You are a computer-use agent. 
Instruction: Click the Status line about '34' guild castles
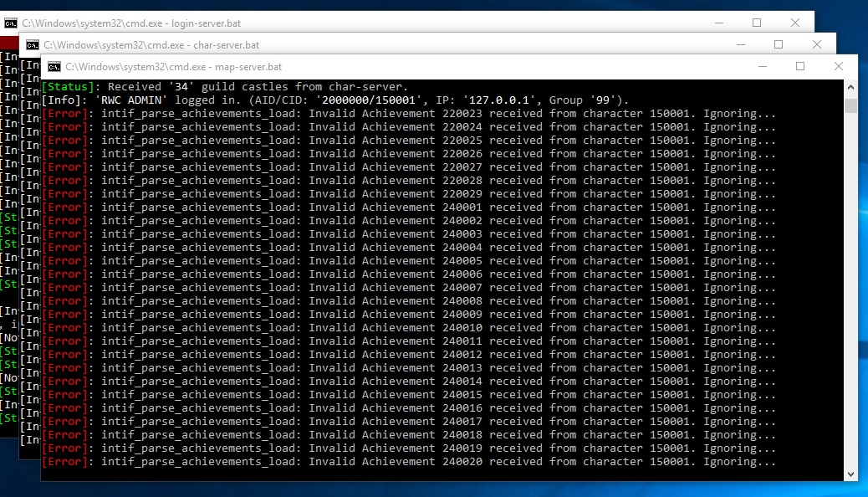point(225,86)
